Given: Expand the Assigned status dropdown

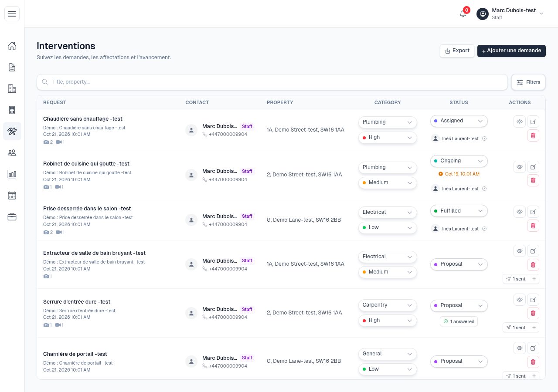Looking at the screenshot, I should (459, 121).
